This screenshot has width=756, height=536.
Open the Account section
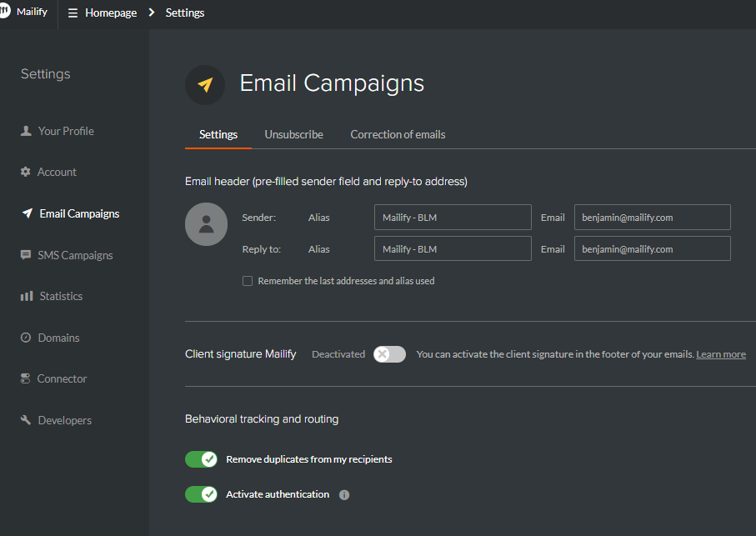point(57,172)
